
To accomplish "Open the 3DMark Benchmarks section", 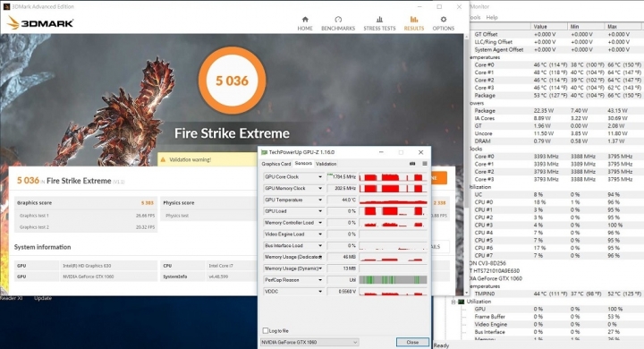I will pos(338,23).
